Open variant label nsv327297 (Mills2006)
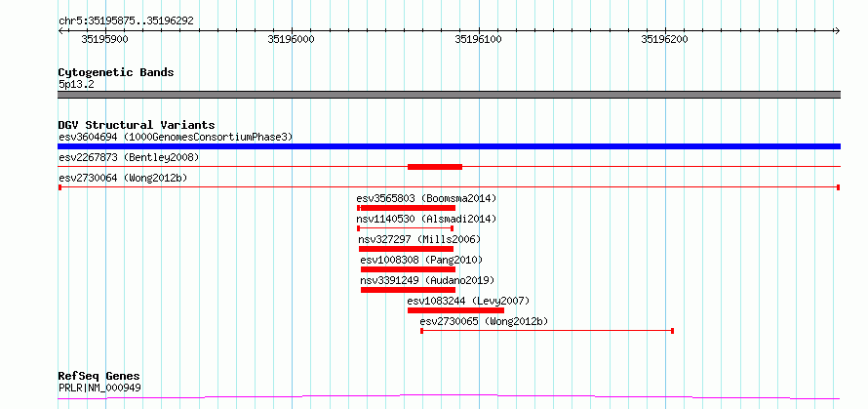 click(x=419, y=239)
